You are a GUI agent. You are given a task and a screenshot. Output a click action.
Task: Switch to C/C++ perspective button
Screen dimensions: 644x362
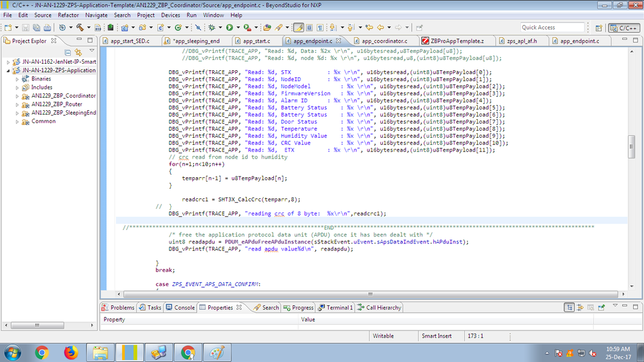pyautogui.click(x=624, y=28)
